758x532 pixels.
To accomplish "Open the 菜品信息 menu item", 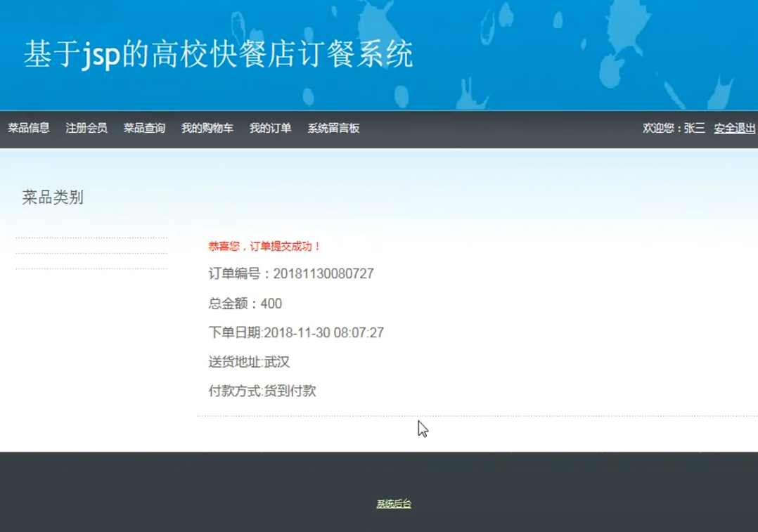I will coord(29,128).
